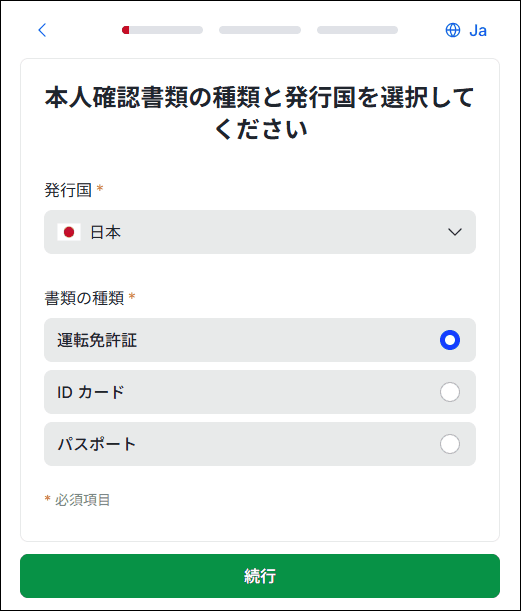The image size is (521, 611).
Task: Click the first progress step bar
Action: click(x=162, y=30)
